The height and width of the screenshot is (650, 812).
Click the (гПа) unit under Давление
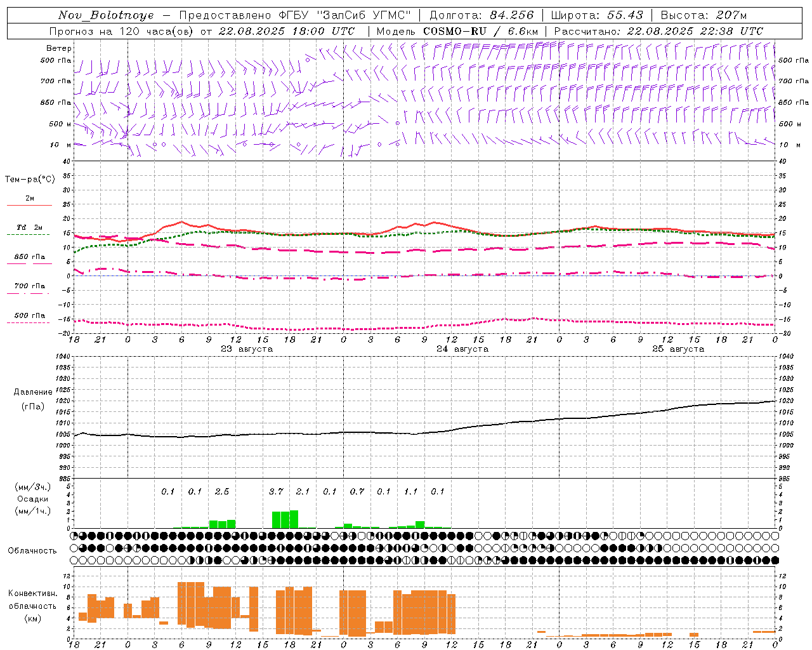[32, 406]
